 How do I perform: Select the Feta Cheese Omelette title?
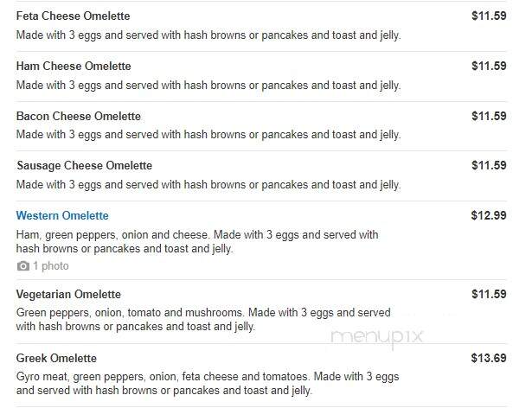coord(73,16)
